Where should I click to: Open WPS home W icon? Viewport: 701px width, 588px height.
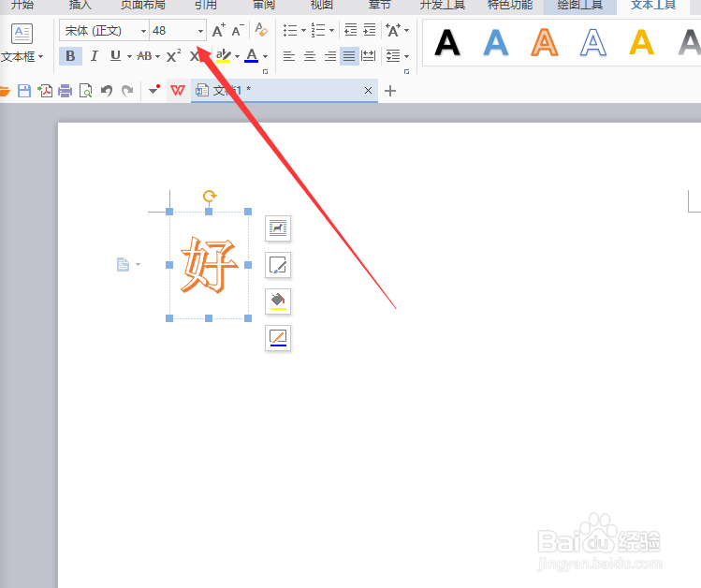coord(178,91)
